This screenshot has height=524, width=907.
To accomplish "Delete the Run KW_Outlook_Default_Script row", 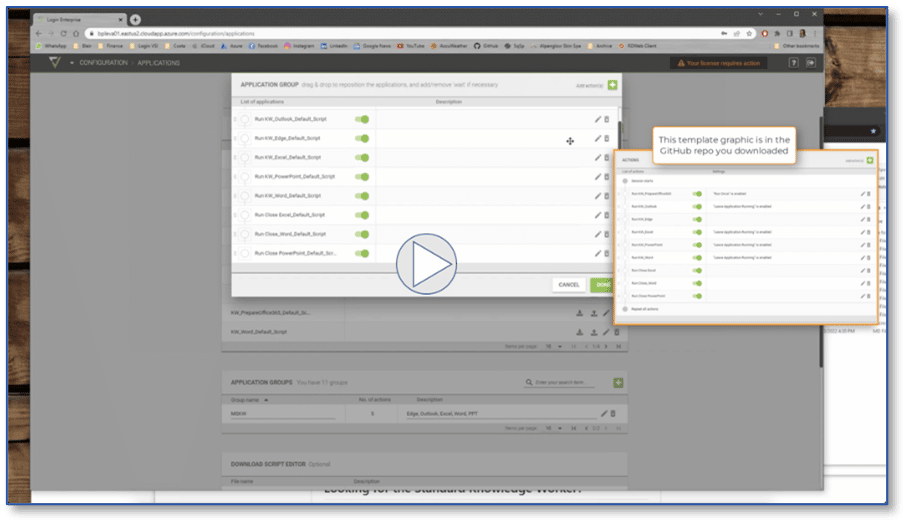I will [607, 119].
